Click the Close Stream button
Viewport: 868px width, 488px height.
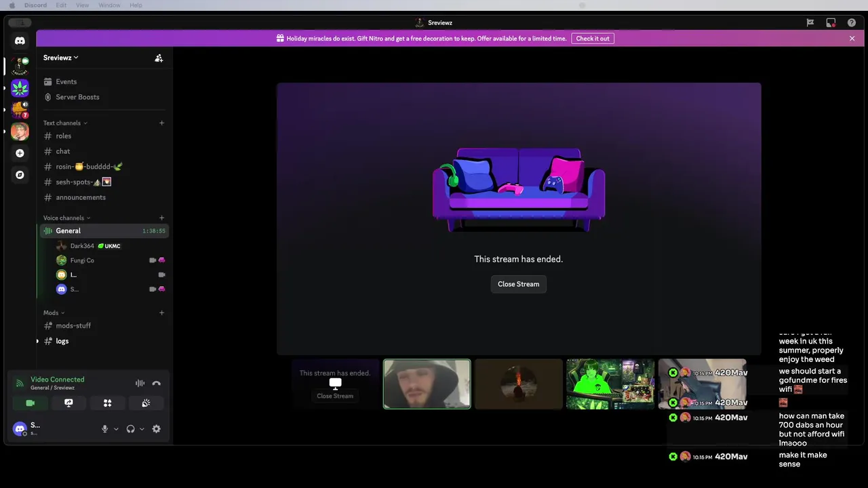click(518, 284)
